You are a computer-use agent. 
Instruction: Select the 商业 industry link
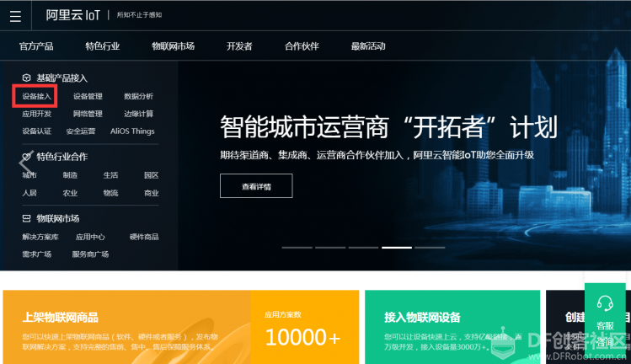[x=152, y=193]
